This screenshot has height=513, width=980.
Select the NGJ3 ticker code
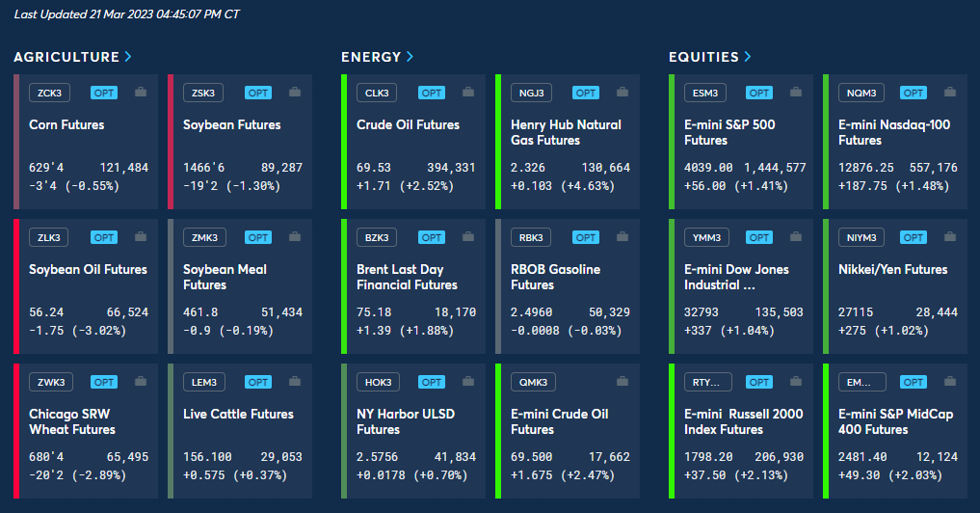coord(531,93)
